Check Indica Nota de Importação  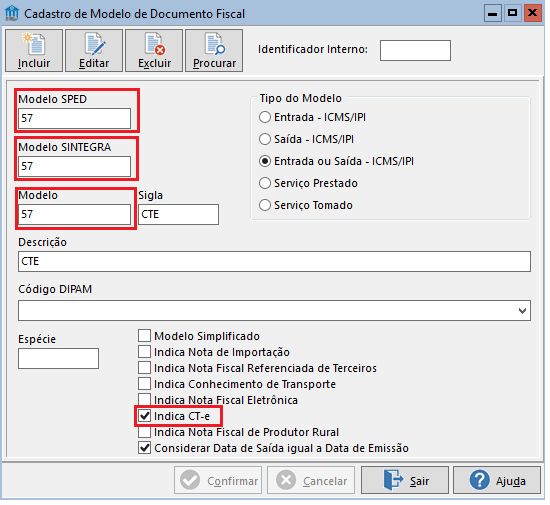[145, 352]
